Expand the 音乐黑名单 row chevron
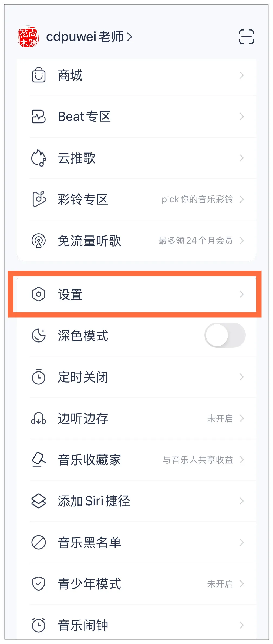The width and height of the screenshot is (273, 644). click(x=241, y=542)
